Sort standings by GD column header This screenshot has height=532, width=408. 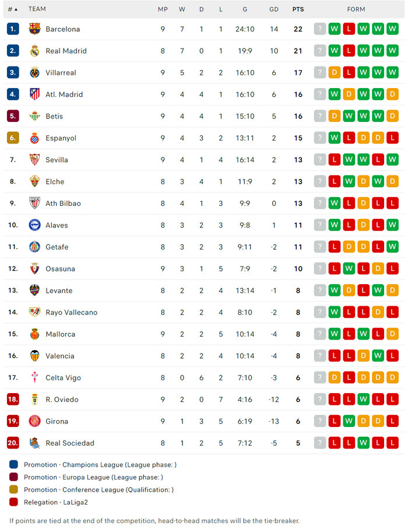274,9
